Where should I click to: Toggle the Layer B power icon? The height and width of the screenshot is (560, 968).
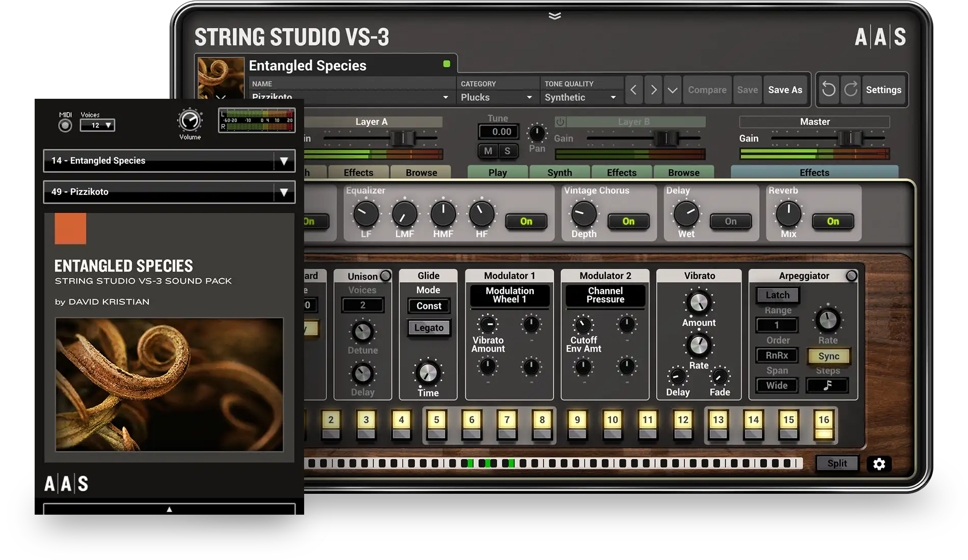pyautogui.click(x=560, y=122)
